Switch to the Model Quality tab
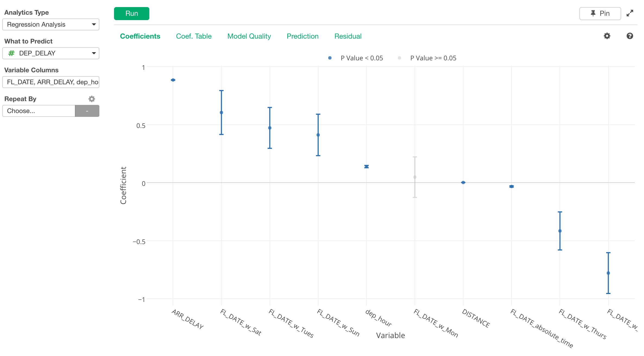This screenshot has height=356, width=644. click(x=249, y=36)
